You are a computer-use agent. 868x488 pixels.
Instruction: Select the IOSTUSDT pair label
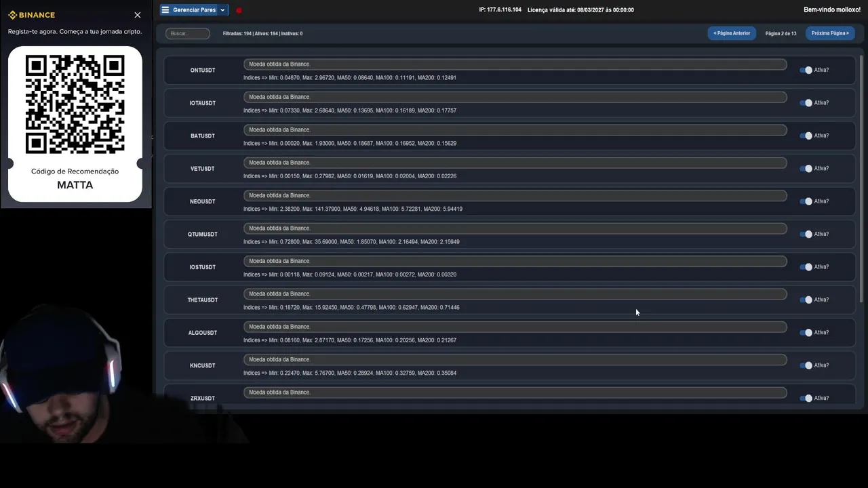[203, 267]
